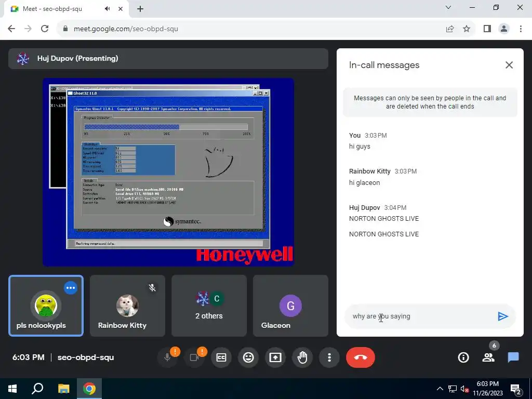Open File Explorer from taskbar
Viewport: 532px width, 399px height.
(x=63, y=389)
